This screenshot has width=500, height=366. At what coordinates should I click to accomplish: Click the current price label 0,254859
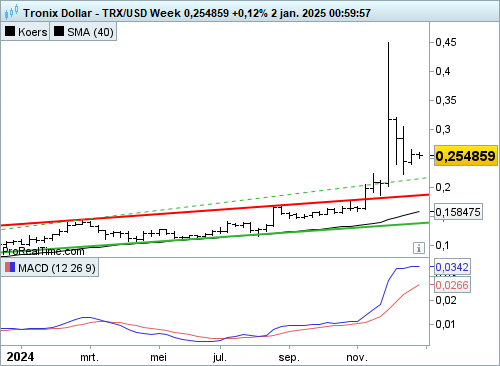tap(465, 156)
